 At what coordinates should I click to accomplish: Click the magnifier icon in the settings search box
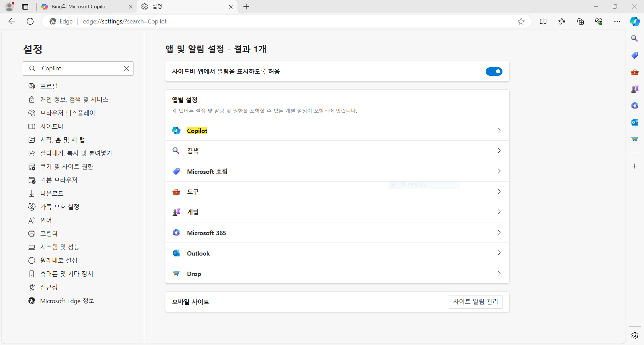click(32, 68)
